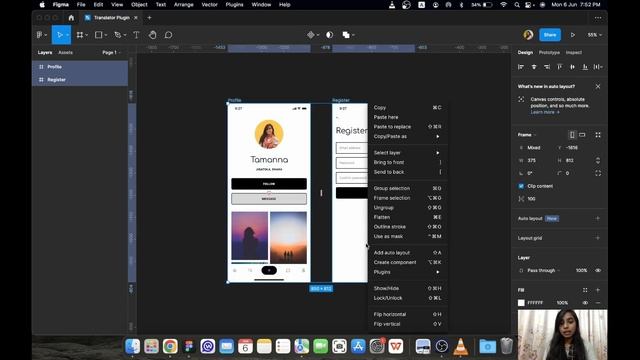The width and height of the screenshot is (640, 360).
Task: Add Layout grid with plus button
Action: click(598, 238)
